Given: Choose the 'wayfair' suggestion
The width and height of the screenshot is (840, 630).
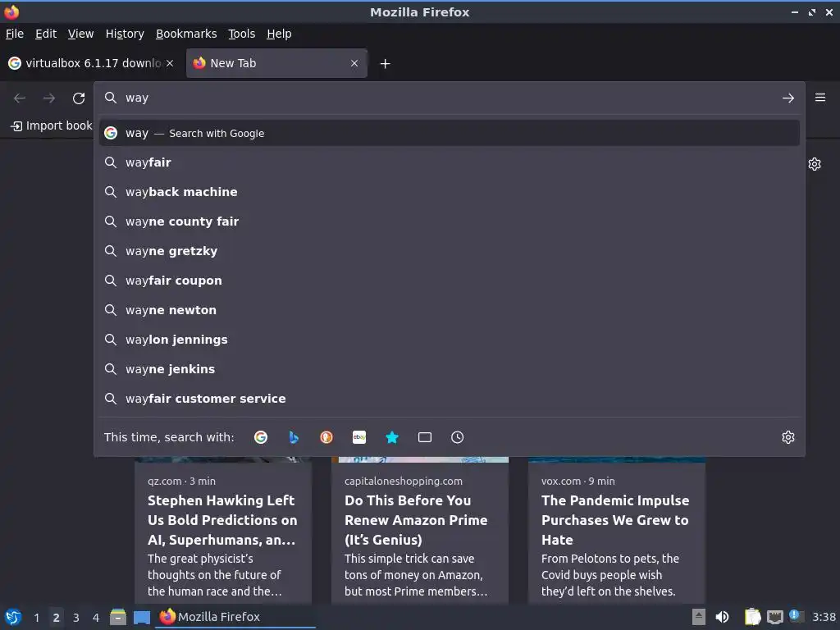Looking at the screenshot, I should pyautogui.click(x=450, y=162).
